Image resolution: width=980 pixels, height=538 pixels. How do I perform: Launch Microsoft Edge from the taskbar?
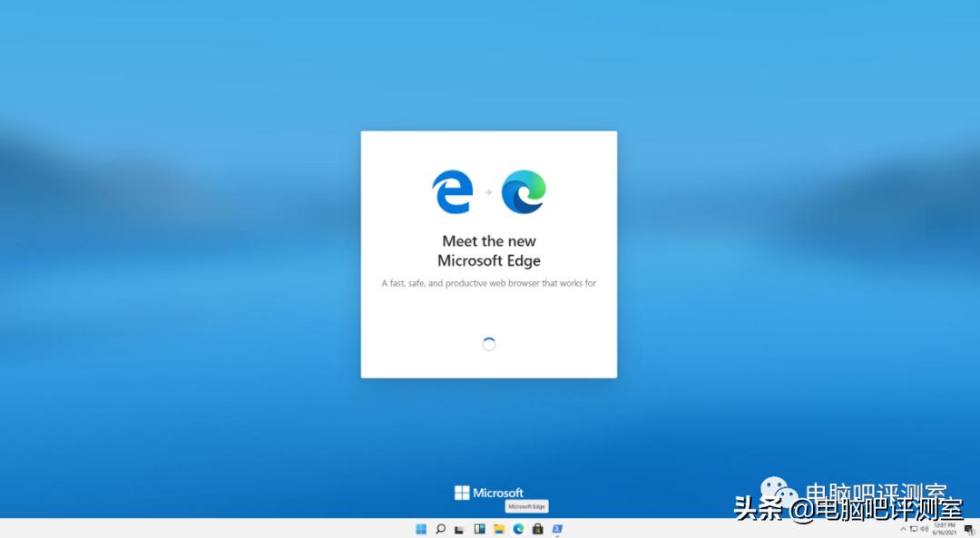(518, 528)
